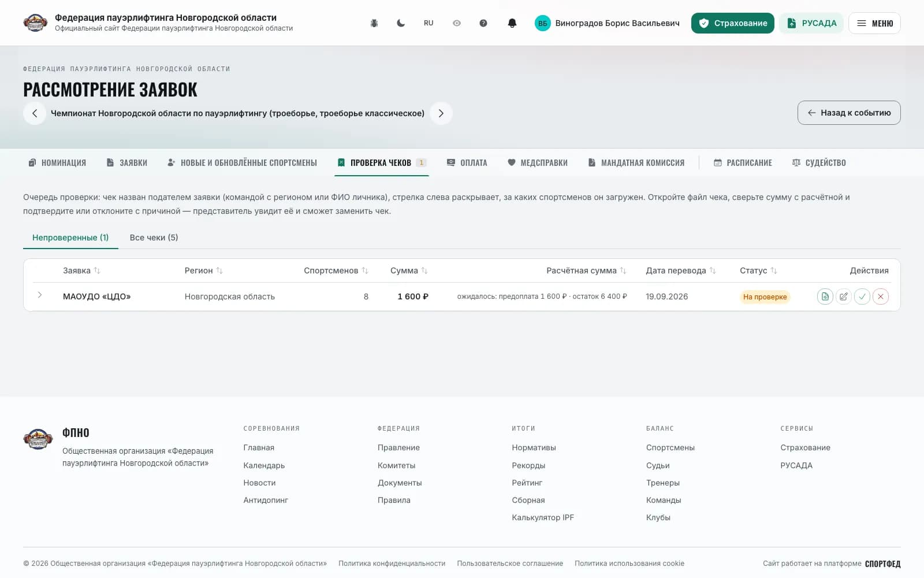Click the footer ФПНО logo
This screenshot has height=578, width=924.
(38, 439)
